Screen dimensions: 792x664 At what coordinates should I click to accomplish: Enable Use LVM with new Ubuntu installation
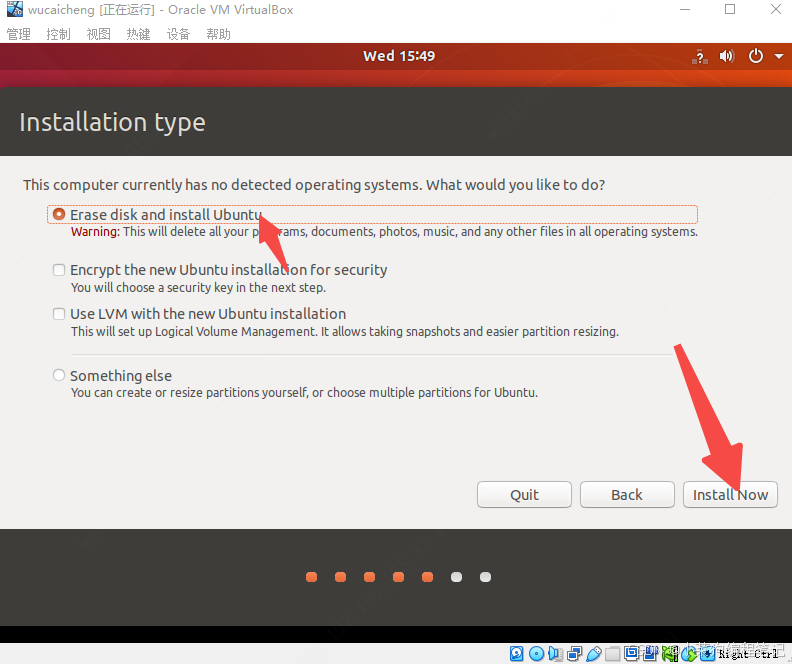[59, 314]
